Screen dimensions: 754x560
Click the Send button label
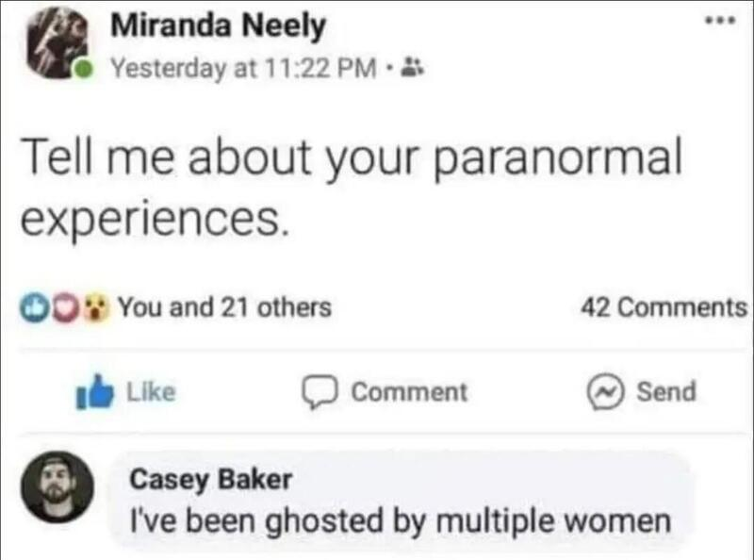pyautogui.click(x=666, y=391)
